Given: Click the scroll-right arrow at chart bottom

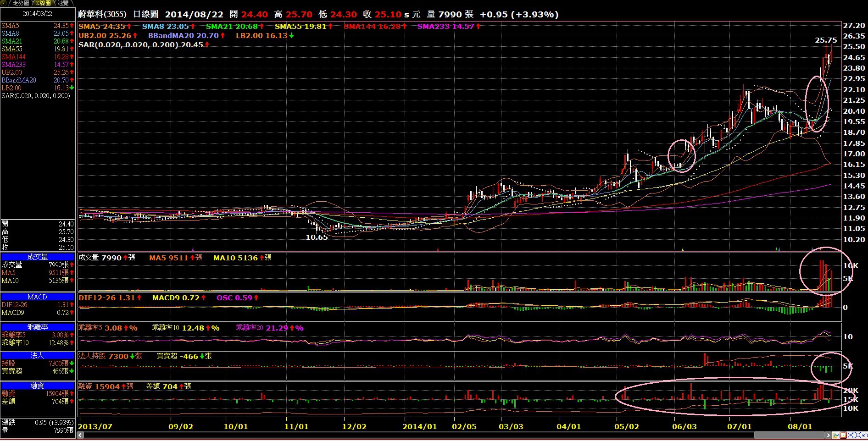Looking at the screenshot, I should [x=829, y=435].
